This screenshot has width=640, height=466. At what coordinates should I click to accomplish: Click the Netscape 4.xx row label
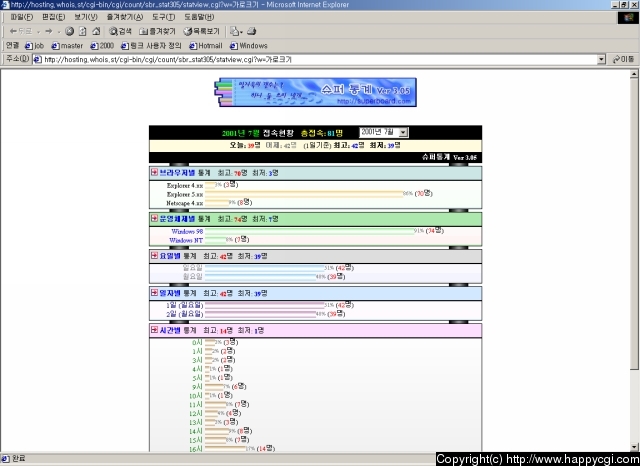point(184,203)
